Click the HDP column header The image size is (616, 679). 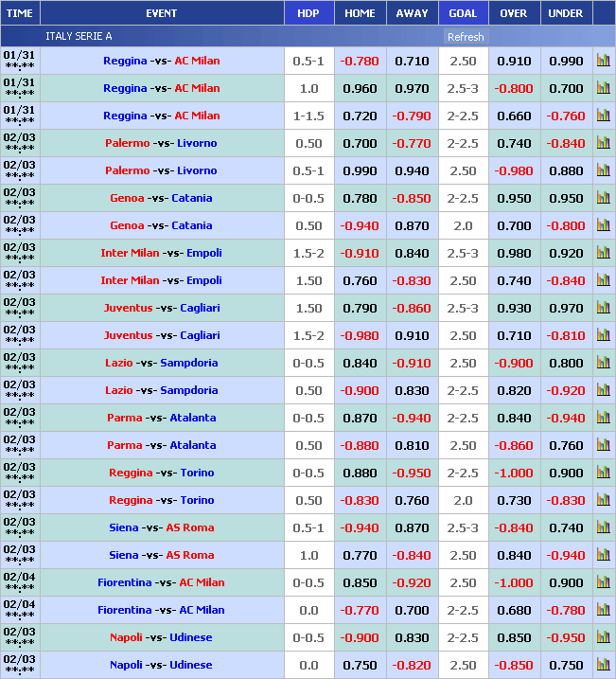pyautogui.click(x=308, y=13)
